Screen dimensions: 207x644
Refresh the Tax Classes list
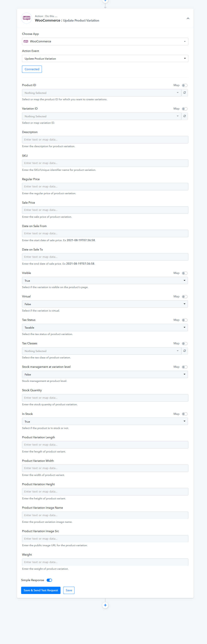point(185,351)
